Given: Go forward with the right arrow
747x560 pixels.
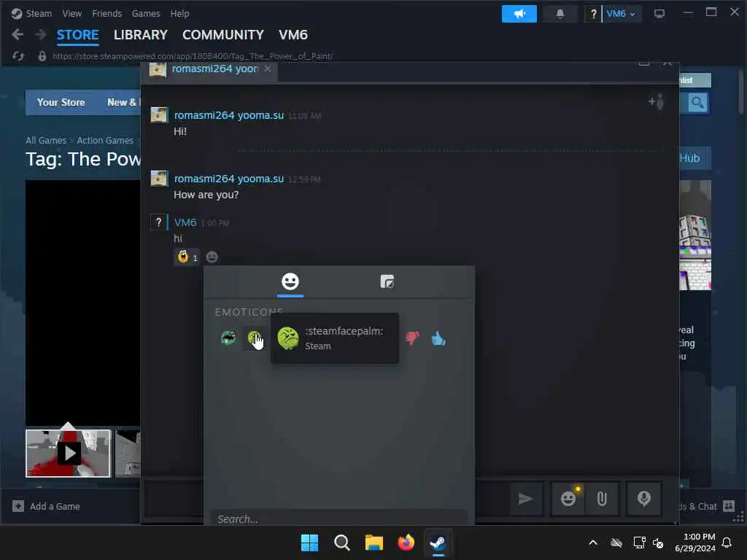Looking at the screenshot, I should click(x=41, y=34).
